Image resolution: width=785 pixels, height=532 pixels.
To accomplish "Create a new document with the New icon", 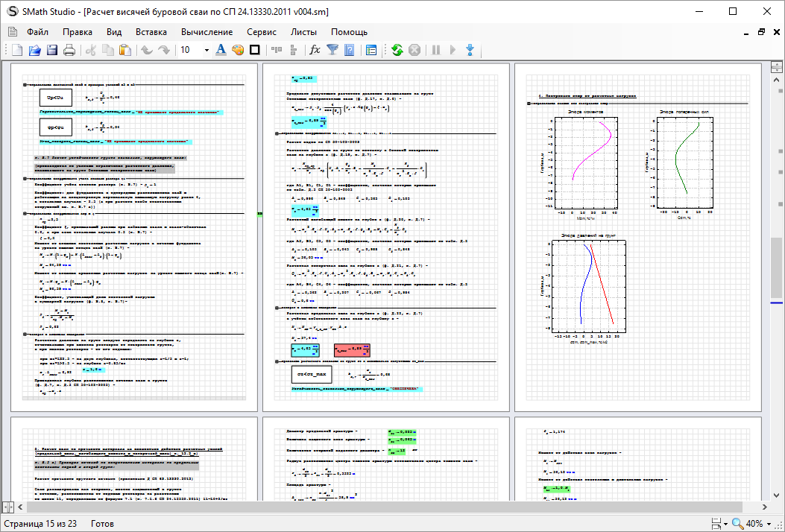I will 16,50.
